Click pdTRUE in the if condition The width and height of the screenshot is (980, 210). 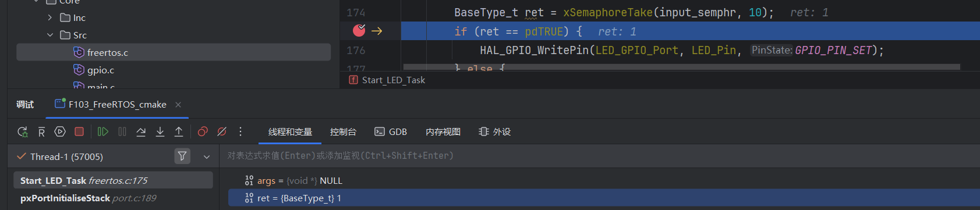pos(544,31)
